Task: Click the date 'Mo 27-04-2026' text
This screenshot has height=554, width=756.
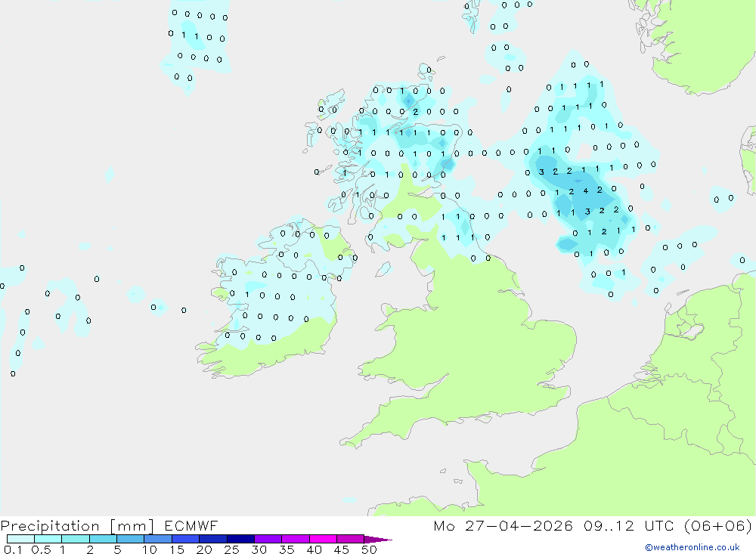Action: point(503,526)
